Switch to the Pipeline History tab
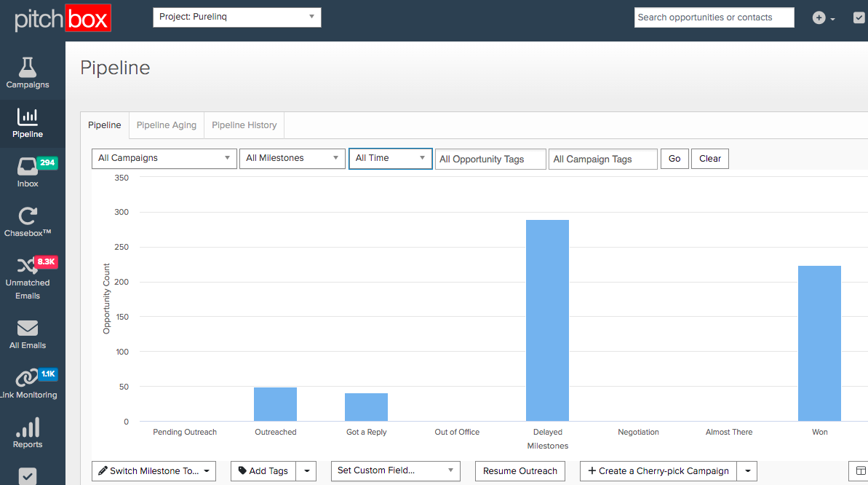Image resolution: width=868 pixels, height=485 pixels. pos(244,125)
